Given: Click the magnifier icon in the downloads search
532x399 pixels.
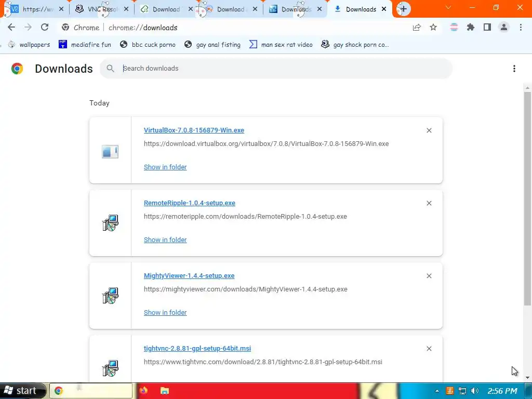Looking at the screenshot, I should [110, 68].
